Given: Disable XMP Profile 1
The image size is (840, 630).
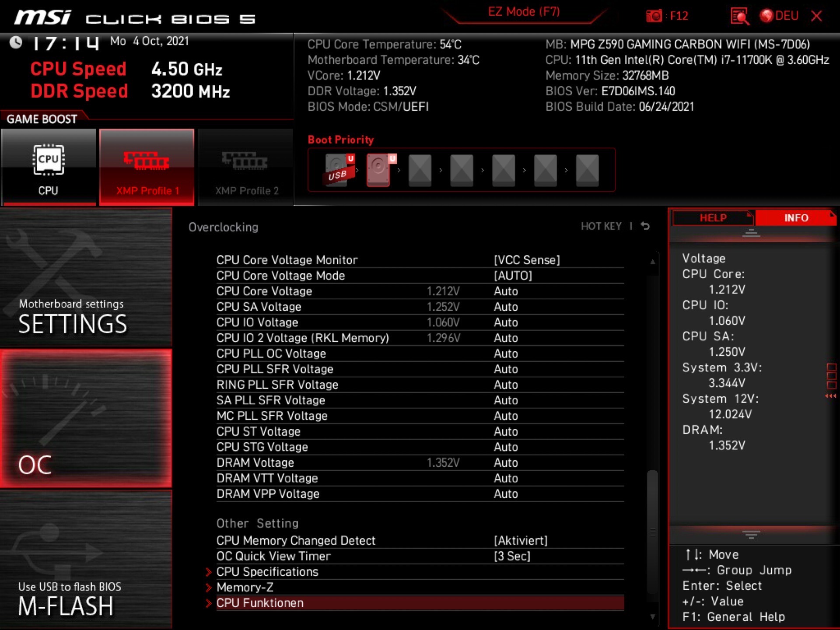Looking at the screenshot, I should click(x=147, y=167).
